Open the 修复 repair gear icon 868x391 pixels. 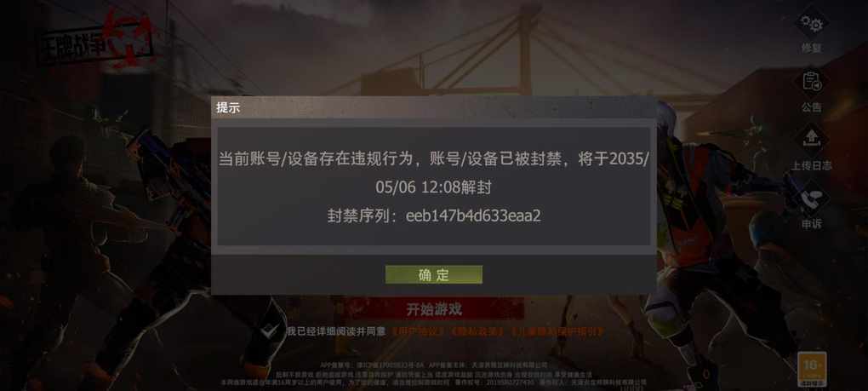click(812, 25)
